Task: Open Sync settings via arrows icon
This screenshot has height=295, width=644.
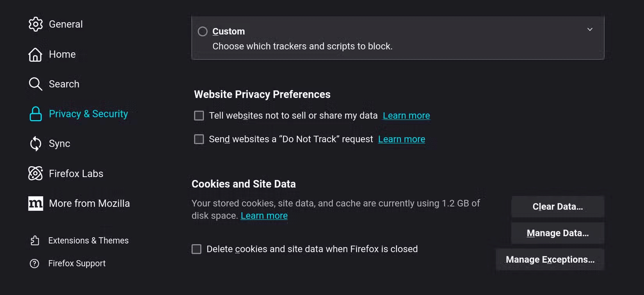Action: point(36,144)
